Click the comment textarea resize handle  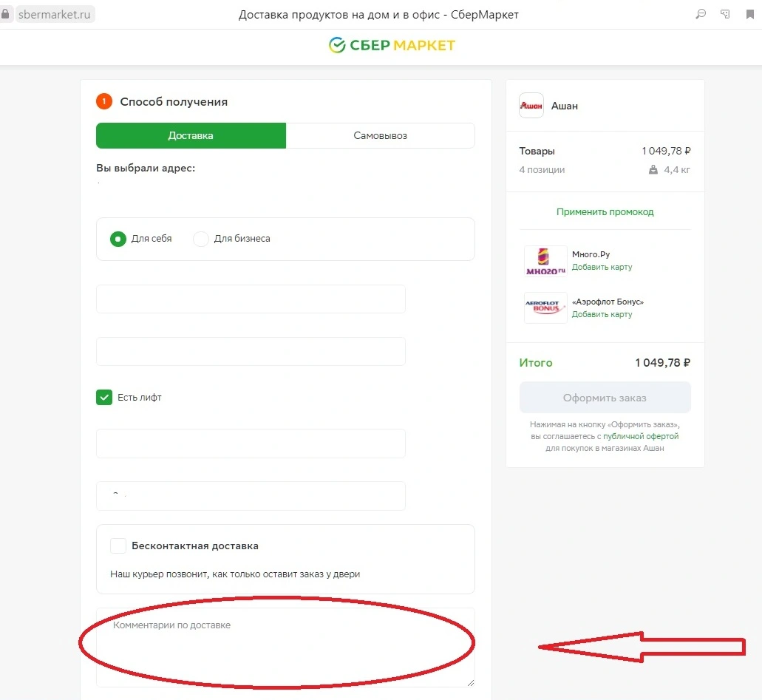[470, 682]
